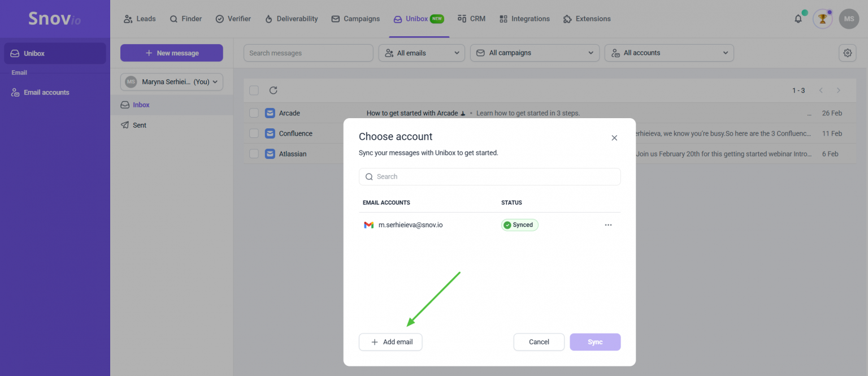Viewport: 868px width, 376px height.
Task: Select Unibox in the left sidebar
Action: click(x=55, y=53)
